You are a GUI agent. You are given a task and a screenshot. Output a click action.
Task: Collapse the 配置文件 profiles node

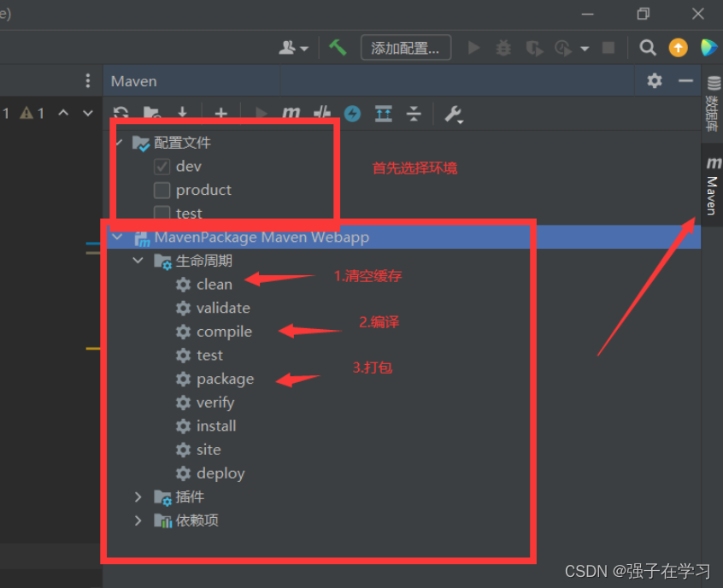pos(119,143)
